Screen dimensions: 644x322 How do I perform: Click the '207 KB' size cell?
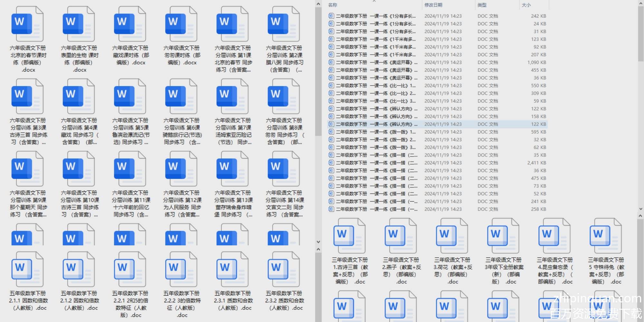(538, 54)
